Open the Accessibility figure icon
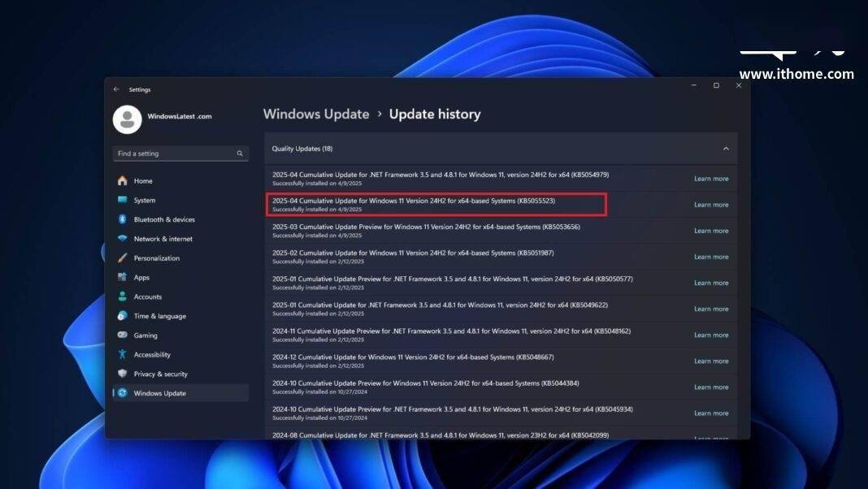Image resolution: width=868 pixels, height=489 pixels. click(123, 354)
